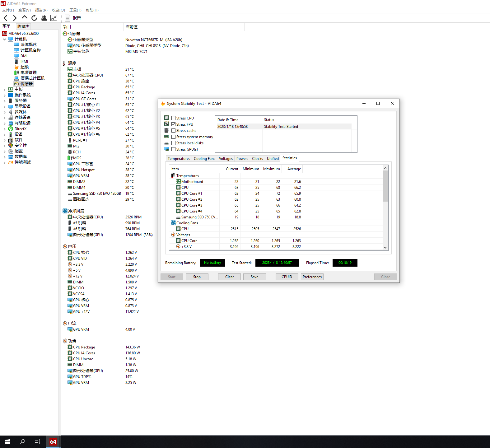
Task: Click the Report toolbar button
Action: pos(73,18)
